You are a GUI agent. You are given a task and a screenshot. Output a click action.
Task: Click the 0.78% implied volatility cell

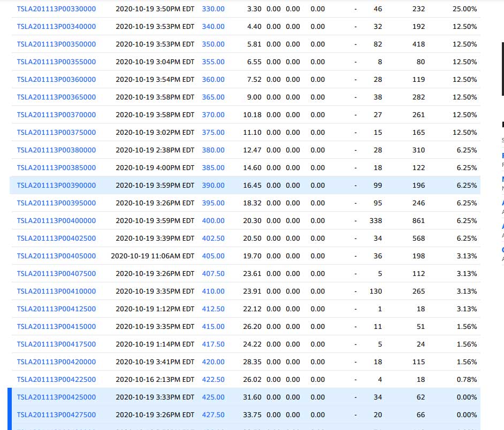tap(467, 380)
